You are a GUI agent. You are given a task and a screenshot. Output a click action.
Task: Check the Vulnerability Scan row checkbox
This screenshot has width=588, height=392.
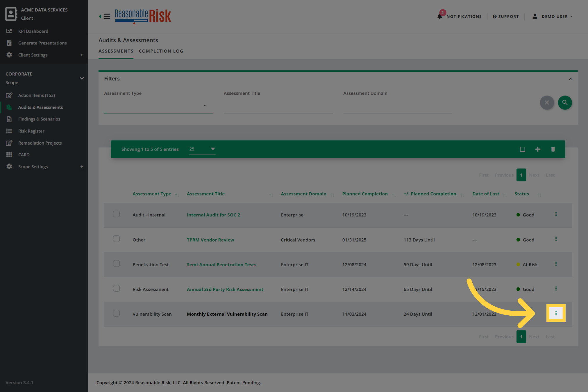click(116, 313)
